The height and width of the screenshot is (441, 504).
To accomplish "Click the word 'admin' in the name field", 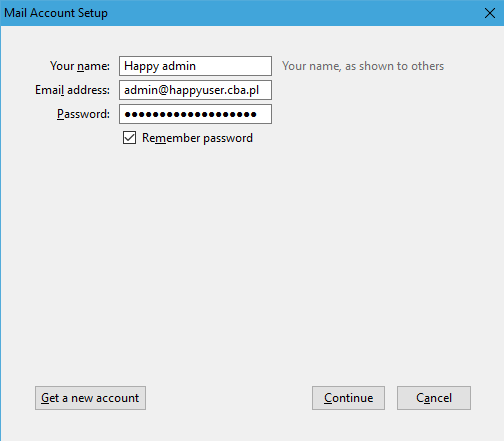I will tap(179, 66).
